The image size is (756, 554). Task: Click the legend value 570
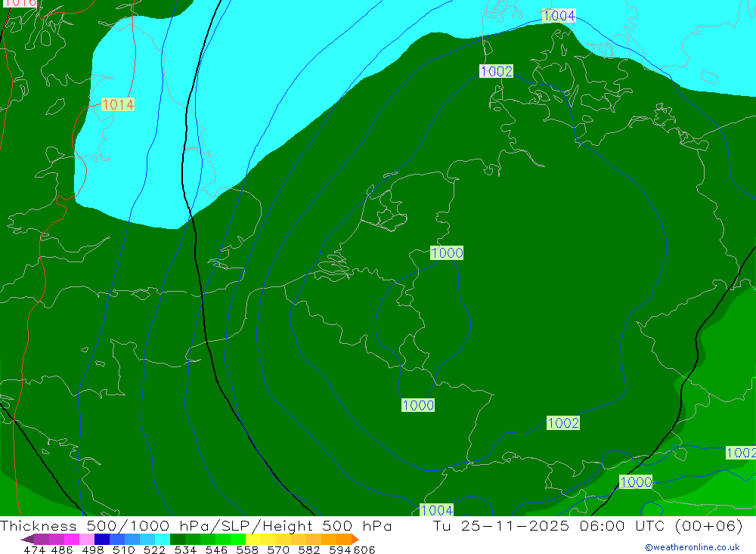coord(277,549)
